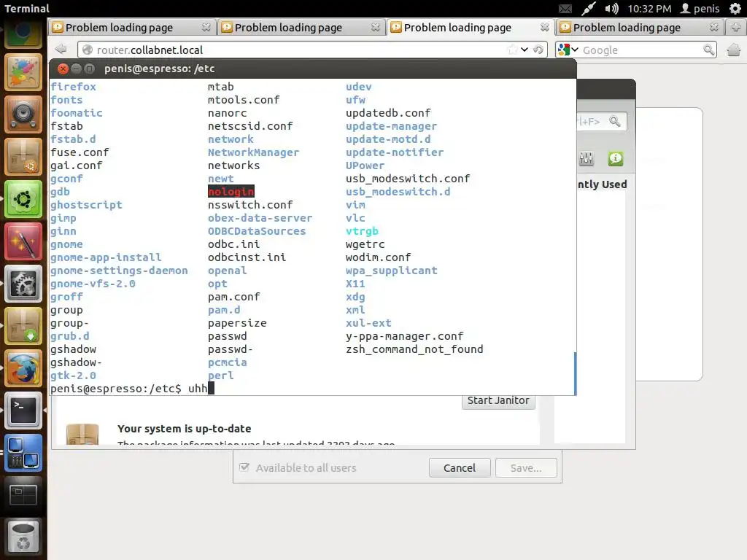Launch Firefox from the launcher
The width and height of the screenshot is (747, 560).
click(23, 368)
